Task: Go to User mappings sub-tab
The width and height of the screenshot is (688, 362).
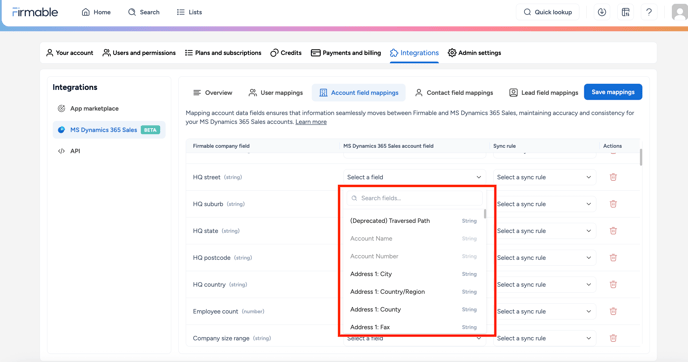Action: click(276, 93)
